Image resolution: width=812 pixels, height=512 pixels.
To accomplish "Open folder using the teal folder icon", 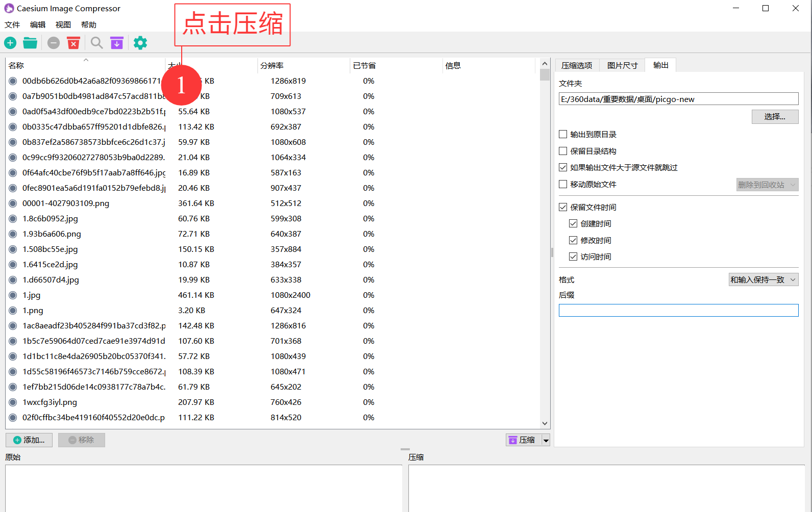I will [30, 43].
